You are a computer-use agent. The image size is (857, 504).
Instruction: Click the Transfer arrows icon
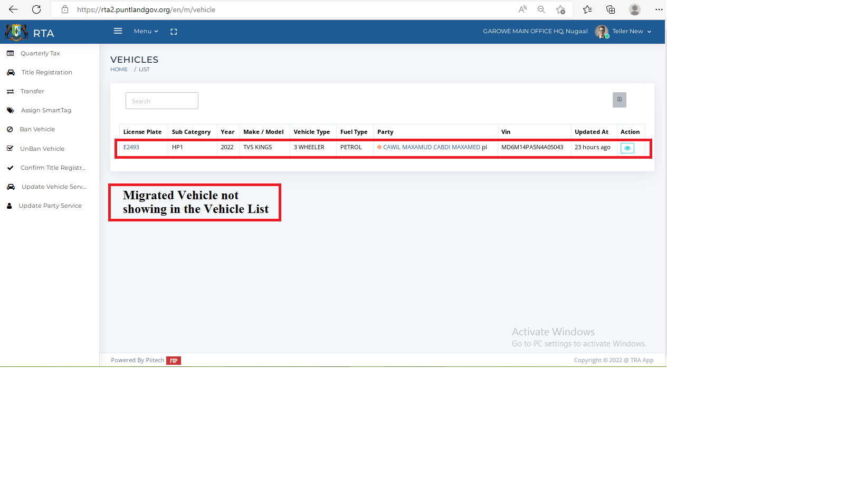10,91
